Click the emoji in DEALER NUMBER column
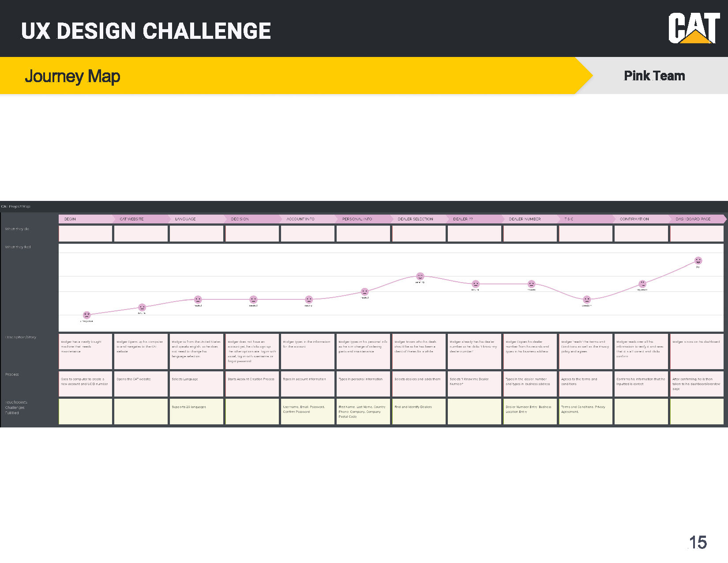This screenshot has height=563, width=728. point(531,284)
